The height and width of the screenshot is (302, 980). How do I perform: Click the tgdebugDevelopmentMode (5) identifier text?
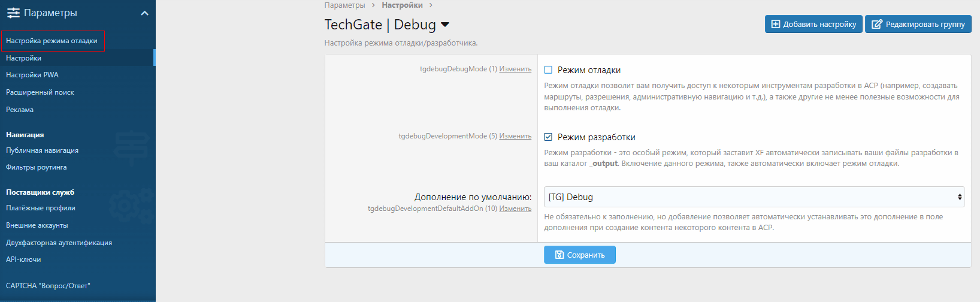(x=448, y=136)
